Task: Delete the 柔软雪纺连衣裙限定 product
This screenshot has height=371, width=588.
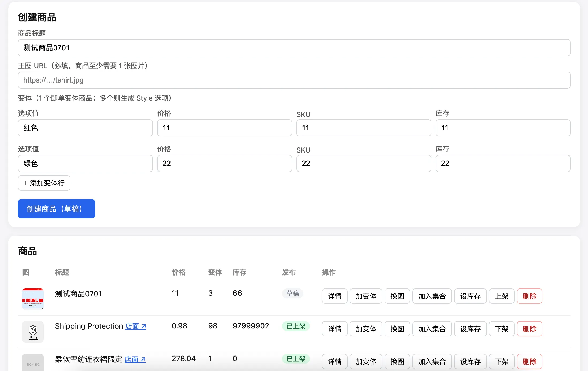Action: [530, 362]
